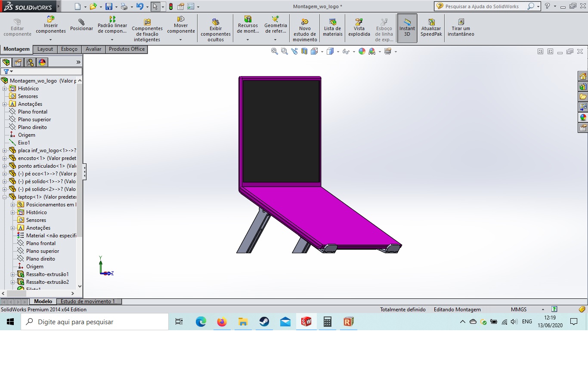The width and height of the screenshot is (588, 390).
Task: Open the Options checklist icon
Action: coord(191,6)
